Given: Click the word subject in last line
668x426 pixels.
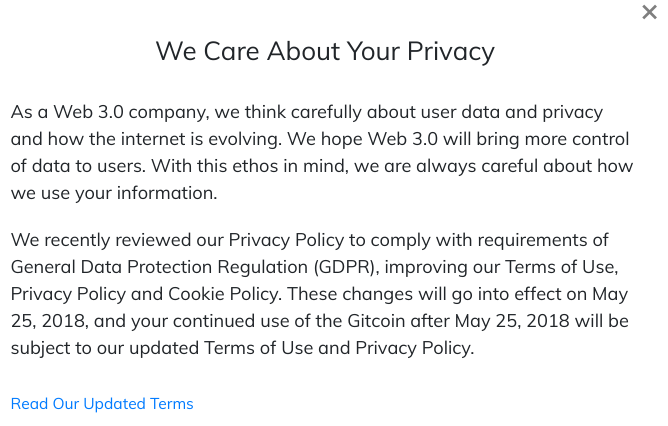Looking at the screenshot, I should tap(40, 349).
